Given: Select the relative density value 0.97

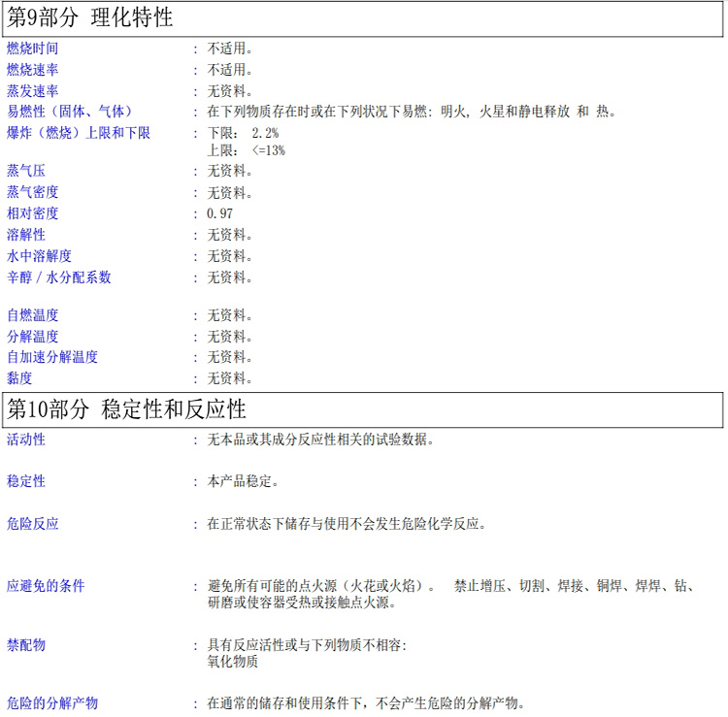Looking at the screenshot, I should (x=219, y=213).
